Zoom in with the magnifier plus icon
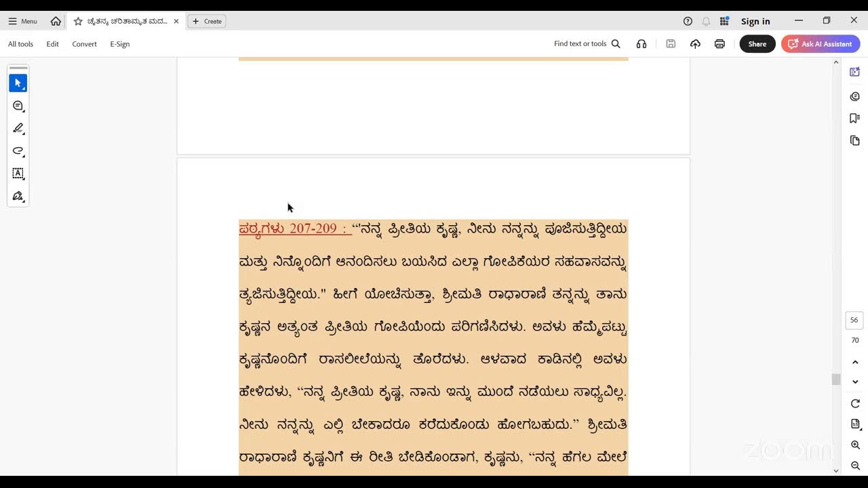Screen dimensions: 868x488 (x=855, y=445)
